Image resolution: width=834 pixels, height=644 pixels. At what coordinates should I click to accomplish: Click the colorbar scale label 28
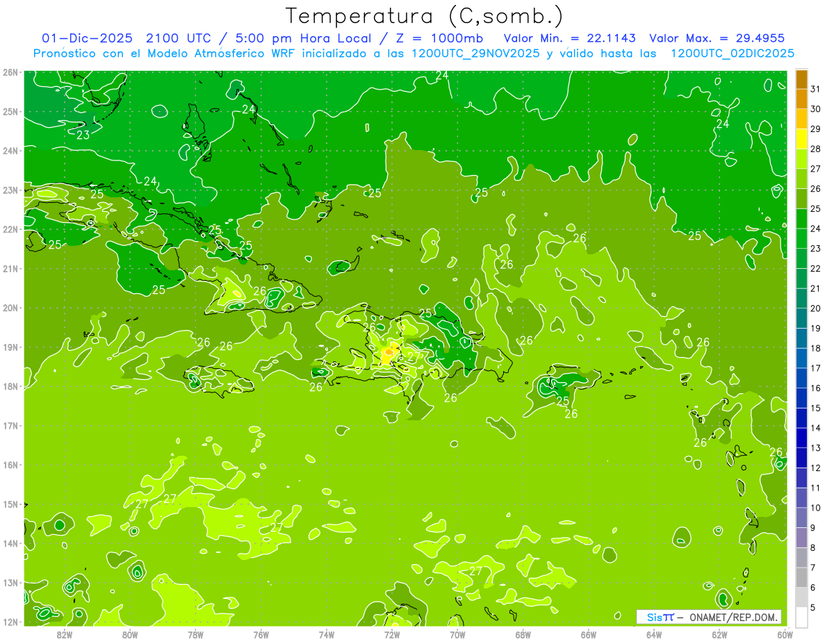point(815,149)
